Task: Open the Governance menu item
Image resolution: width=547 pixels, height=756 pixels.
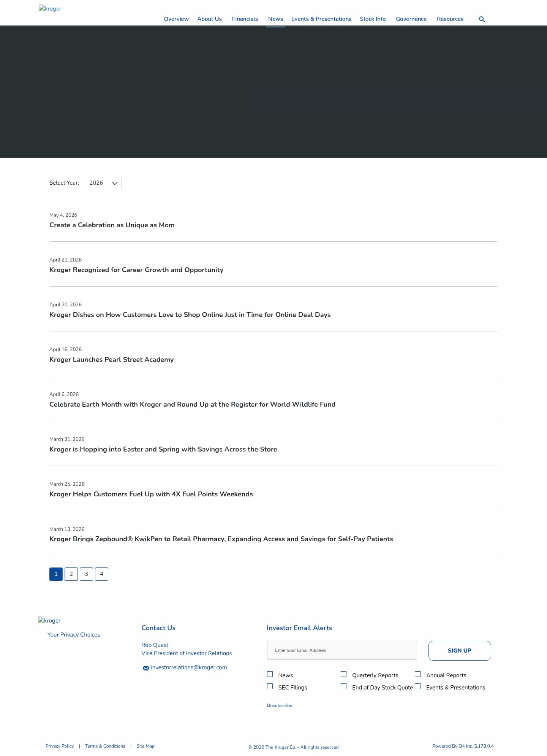Action: pos(411,19)
